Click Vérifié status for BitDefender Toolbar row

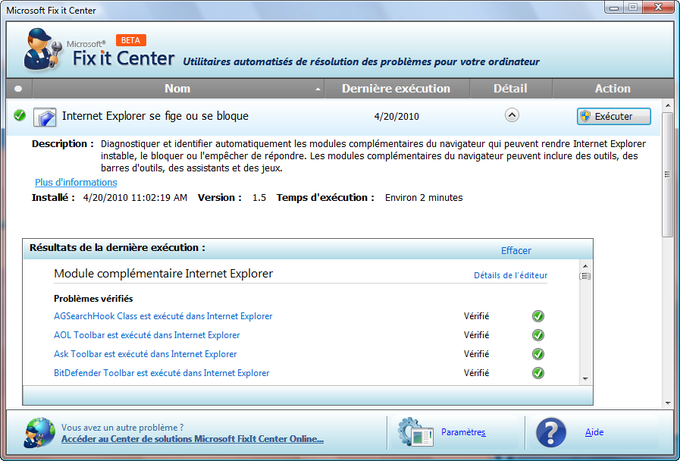[x=476, y=373]
